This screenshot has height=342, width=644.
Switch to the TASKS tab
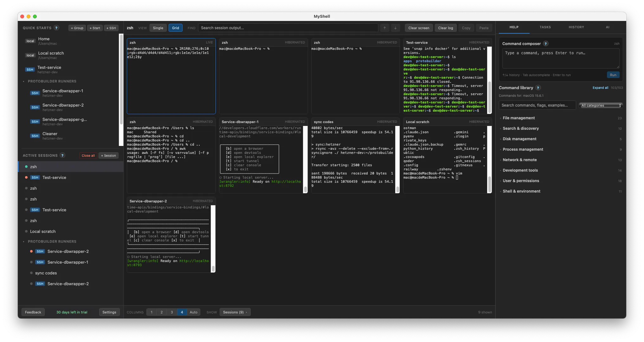545,27
